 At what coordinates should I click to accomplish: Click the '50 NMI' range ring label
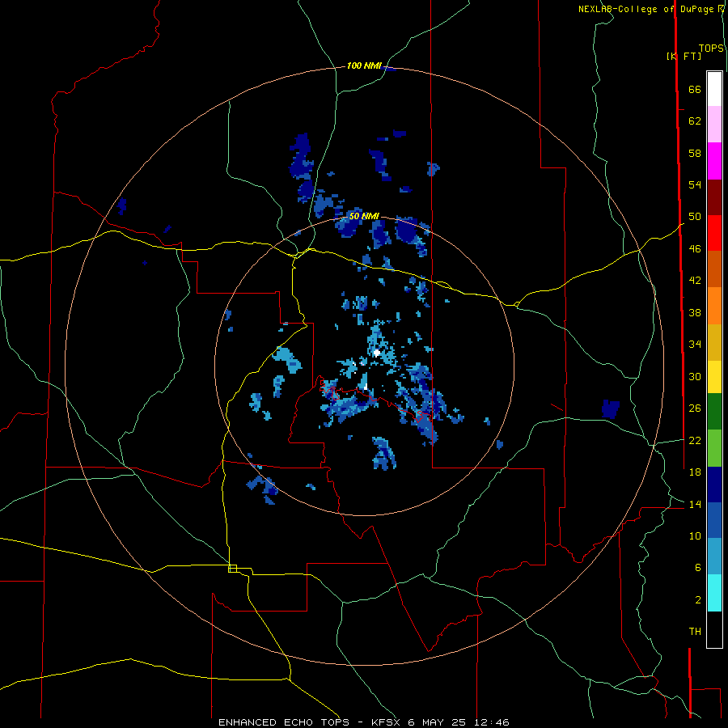(x=364, y=216)
